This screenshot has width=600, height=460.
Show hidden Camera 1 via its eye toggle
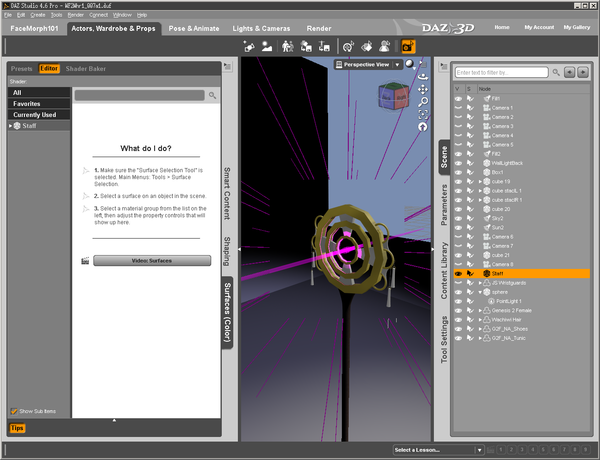(458, 108)
